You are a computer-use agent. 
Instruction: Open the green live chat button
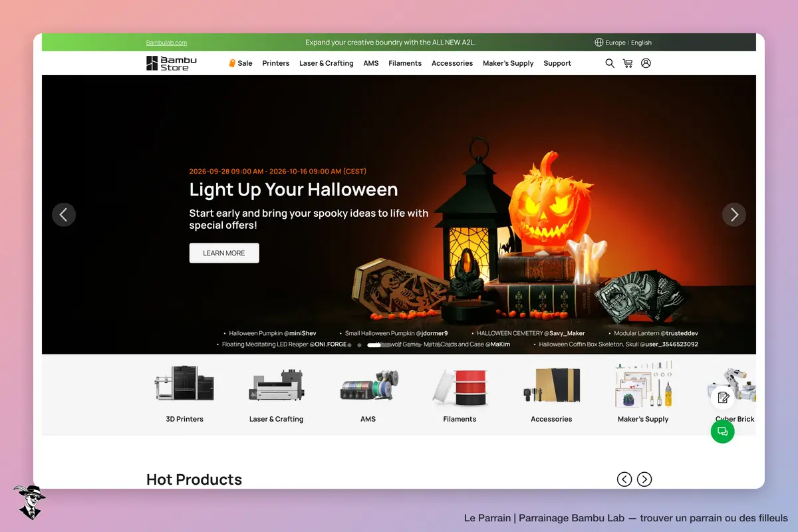[x=723, y=432]
